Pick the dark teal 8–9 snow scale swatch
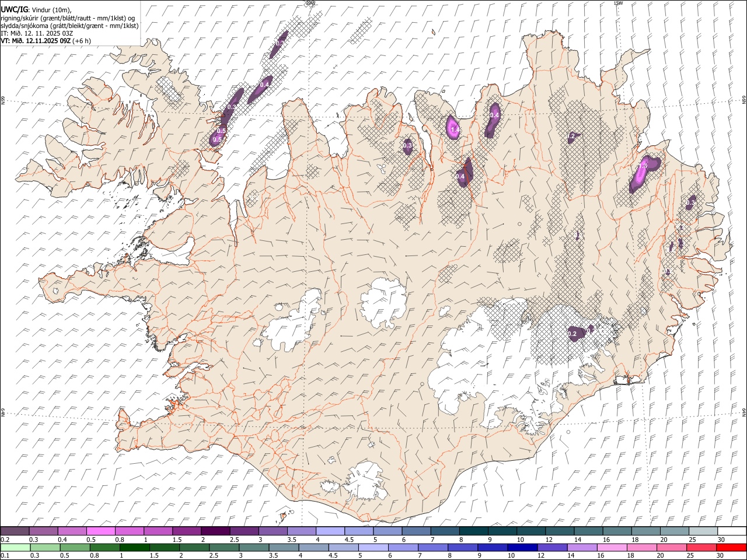The width and height of the screenshot is (747, 560). point(473,531)
